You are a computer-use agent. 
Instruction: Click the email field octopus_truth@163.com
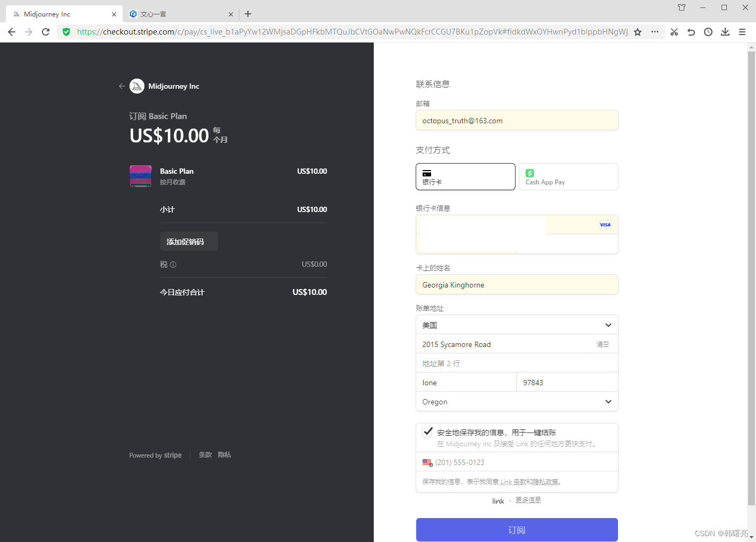point(517,120)
